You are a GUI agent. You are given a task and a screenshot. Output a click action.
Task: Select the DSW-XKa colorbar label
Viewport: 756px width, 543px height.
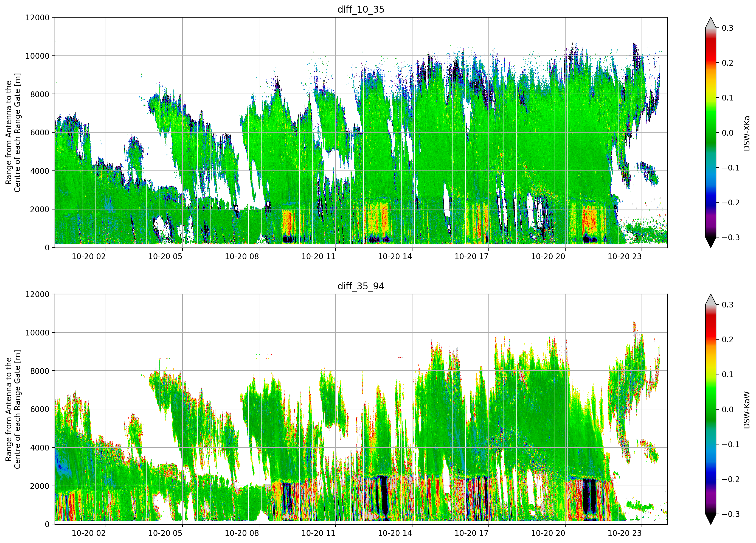746,133
